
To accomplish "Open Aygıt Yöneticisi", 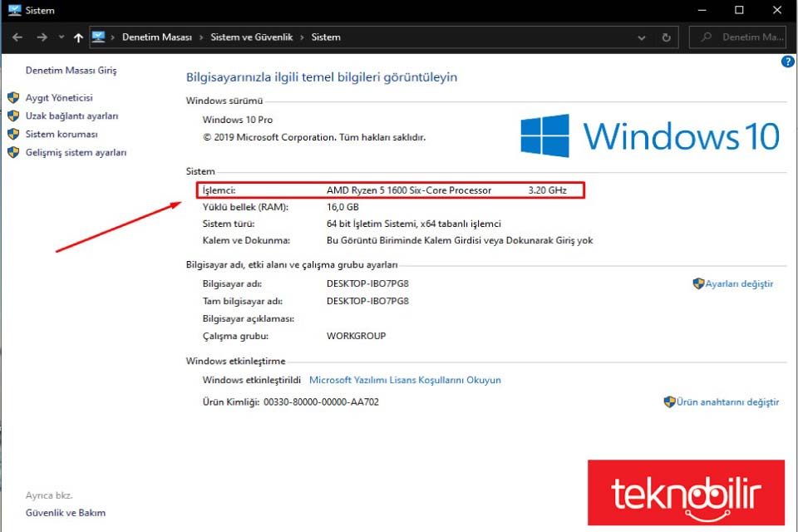I will tap(59, 98).
